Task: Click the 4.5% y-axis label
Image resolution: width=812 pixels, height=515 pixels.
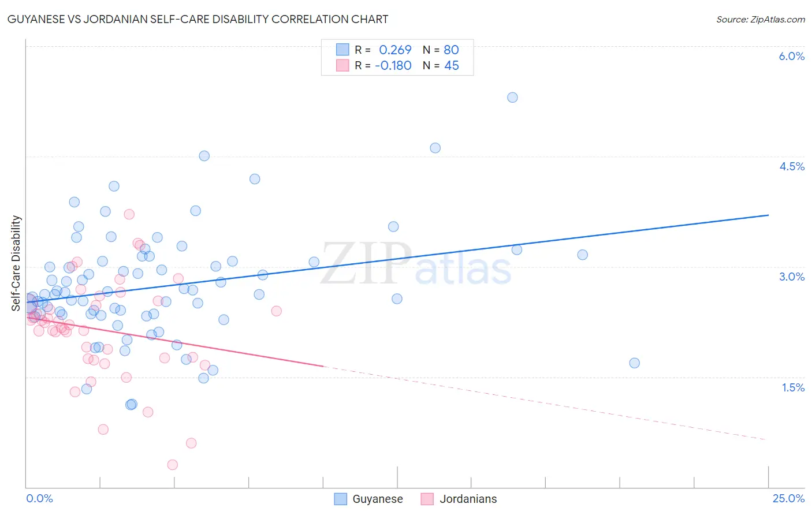Action: (x=792, y=166)
